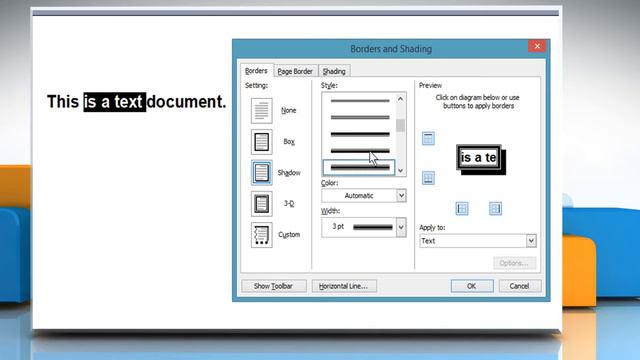Screen dimensions: 640x360
Task: Click the style list scrollbar thumb
Action: tap(401, 126)
